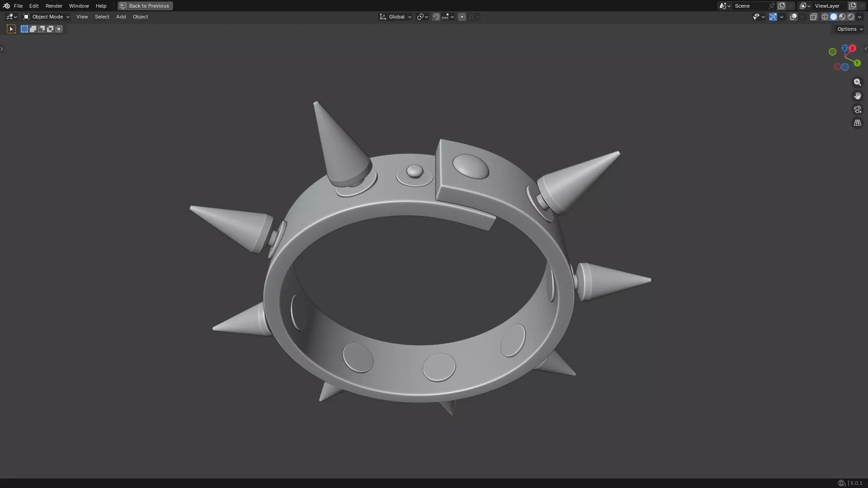
Task: Click the hand pan view icon
Action: point(857,96)
